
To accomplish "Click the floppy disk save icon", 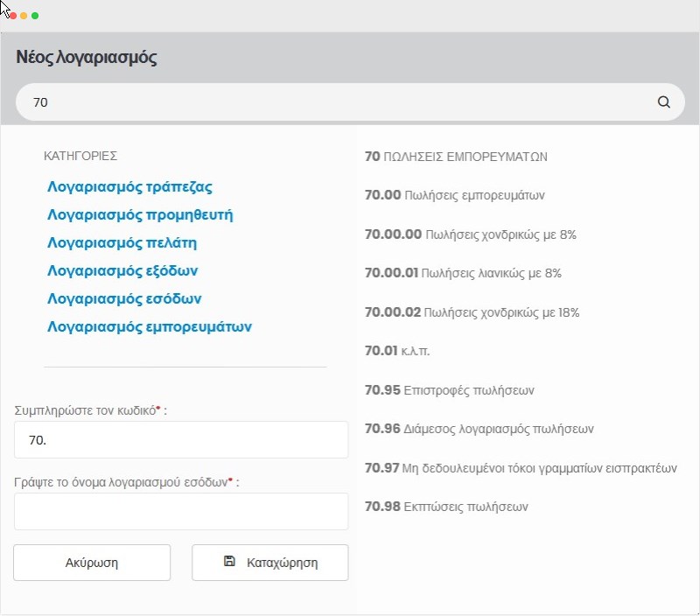I will [230, 562].
